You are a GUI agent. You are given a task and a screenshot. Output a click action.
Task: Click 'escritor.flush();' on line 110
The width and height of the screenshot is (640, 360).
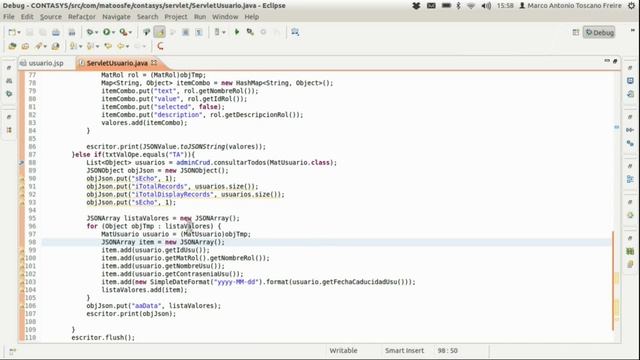tap(103, 338)
